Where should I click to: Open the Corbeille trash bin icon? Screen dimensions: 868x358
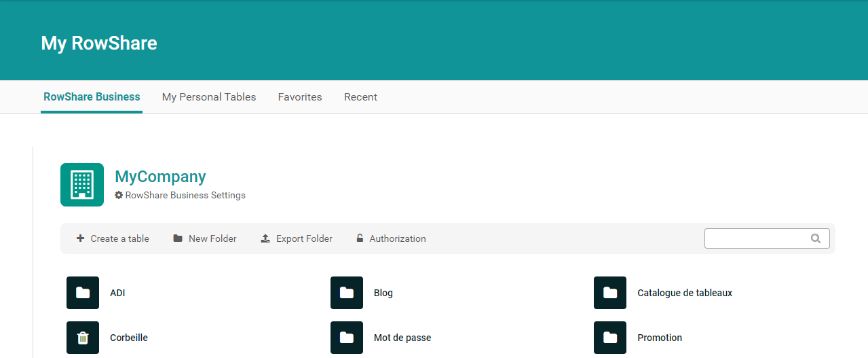(83, 338)
